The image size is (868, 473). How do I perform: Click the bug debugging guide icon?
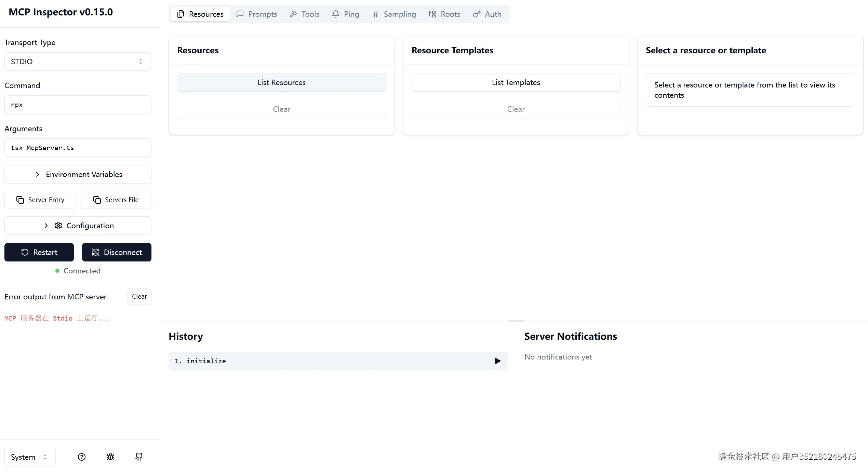coord(110,457)
